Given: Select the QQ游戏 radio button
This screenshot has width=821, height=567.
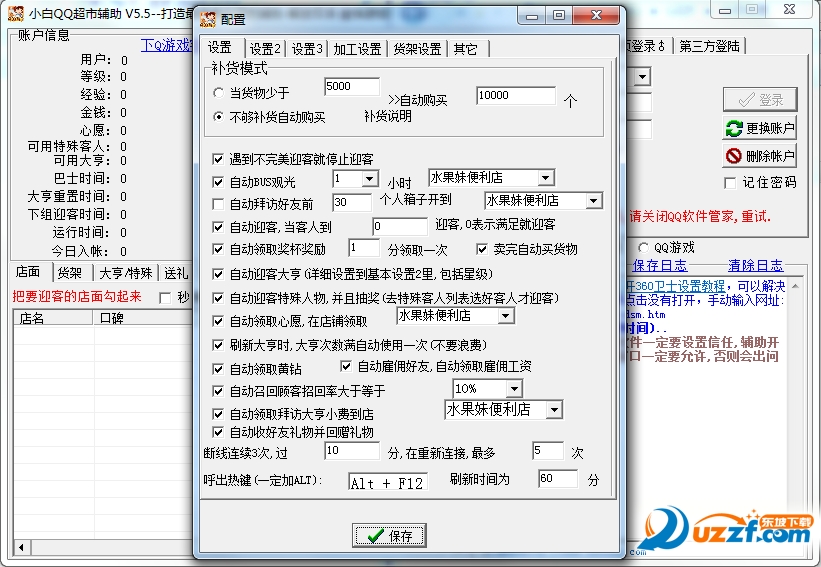Looking at the screenshot, I should 643,248.
